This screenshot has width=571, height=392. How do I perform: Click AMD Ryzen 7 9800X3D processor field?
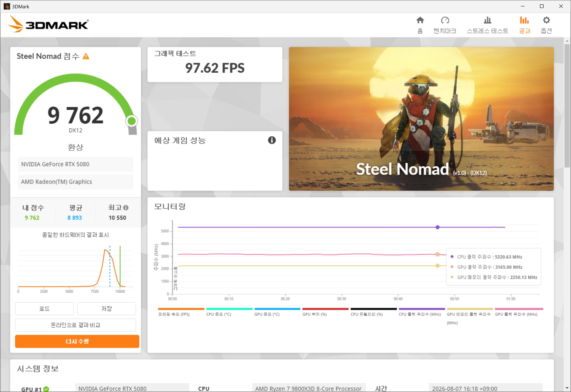coord(309,388)
